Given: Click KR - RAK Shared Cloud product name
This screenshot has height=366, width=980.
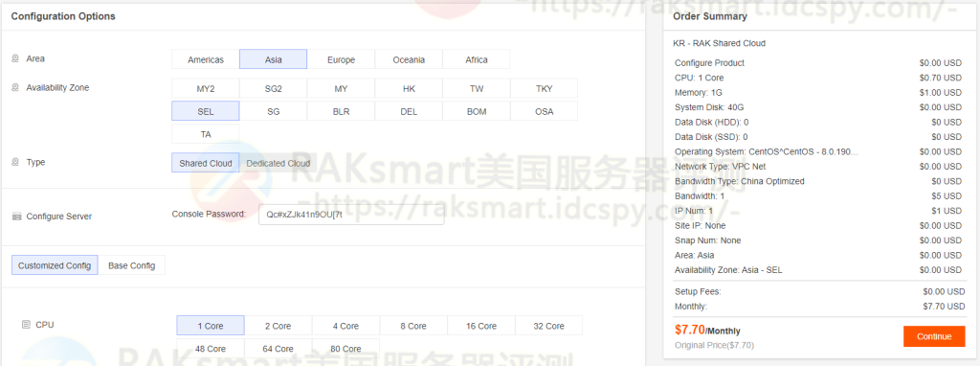Looking at the screenshot, I should [720, 43].
